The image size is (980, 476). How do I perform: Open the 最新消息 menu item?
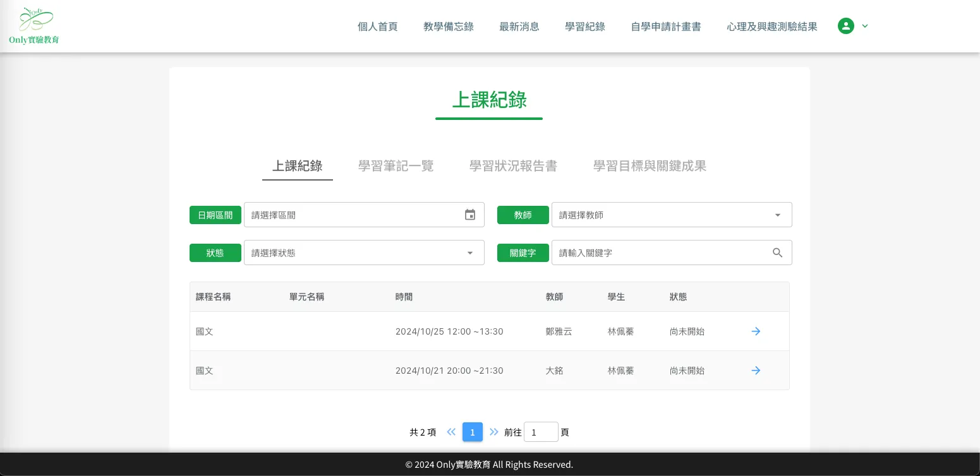click(x=519, y=27)
